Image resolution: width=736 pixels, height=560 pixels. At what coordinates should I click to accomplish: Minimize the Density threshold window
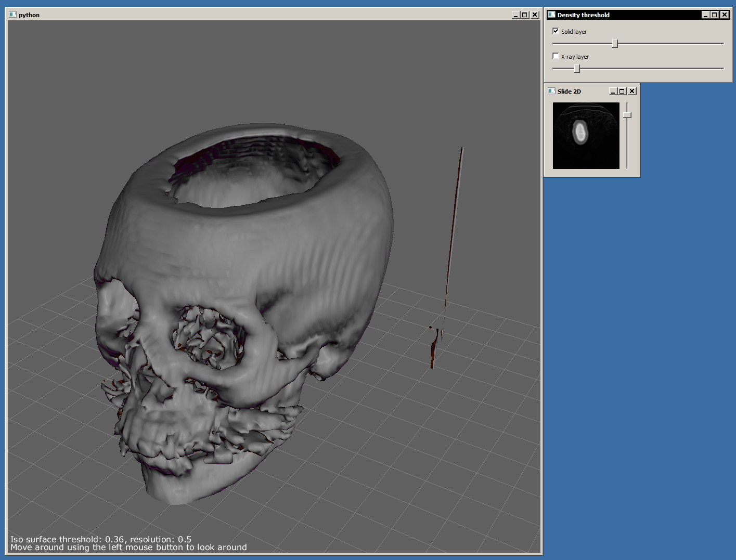705,15
